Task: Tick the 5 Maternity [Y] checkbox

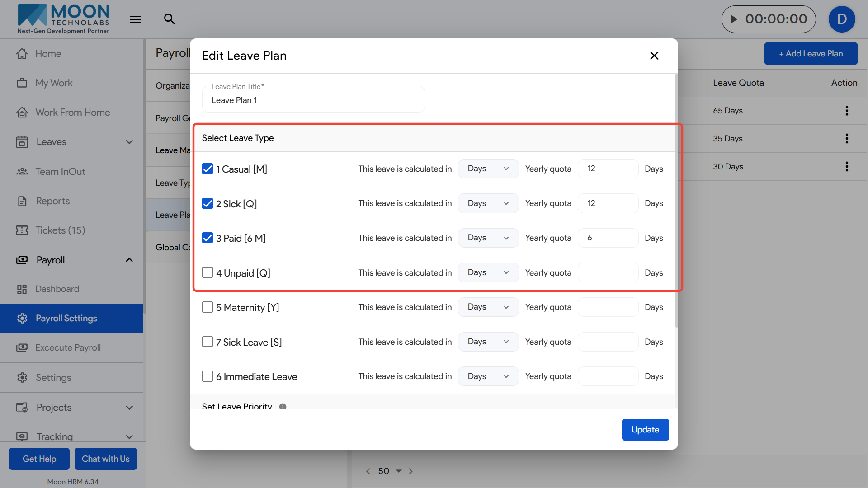Action: (208, 307)
